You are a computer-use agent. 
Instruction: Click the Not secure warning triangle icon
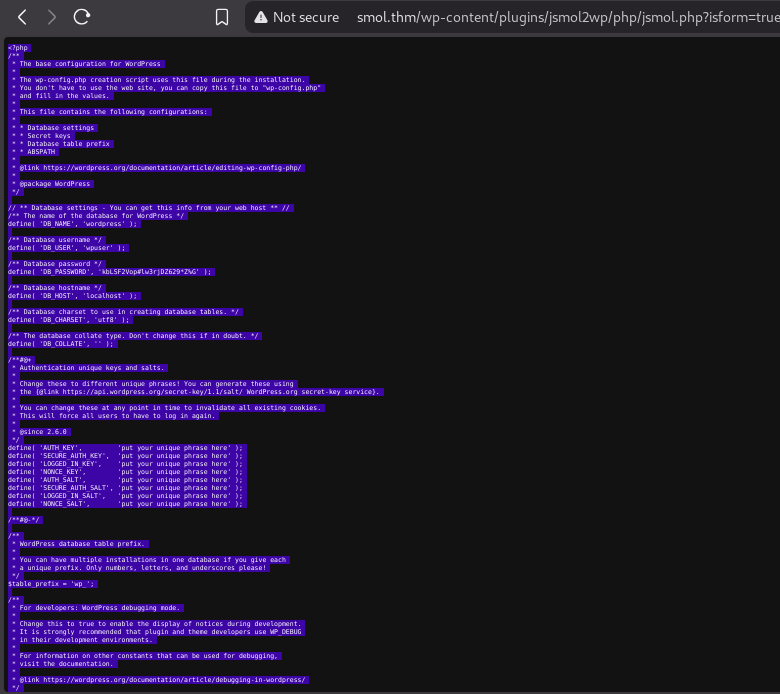[260, 17]
